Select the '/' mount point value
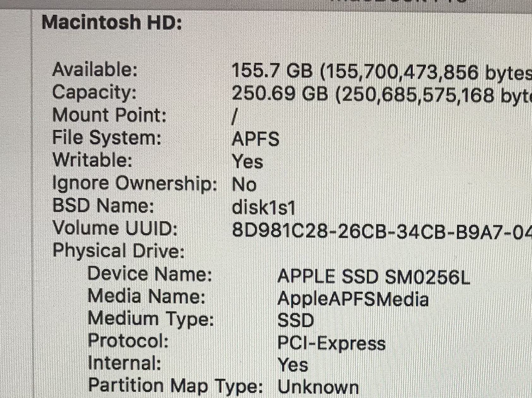This screenshot has width=532, height=398. [234, 116]
